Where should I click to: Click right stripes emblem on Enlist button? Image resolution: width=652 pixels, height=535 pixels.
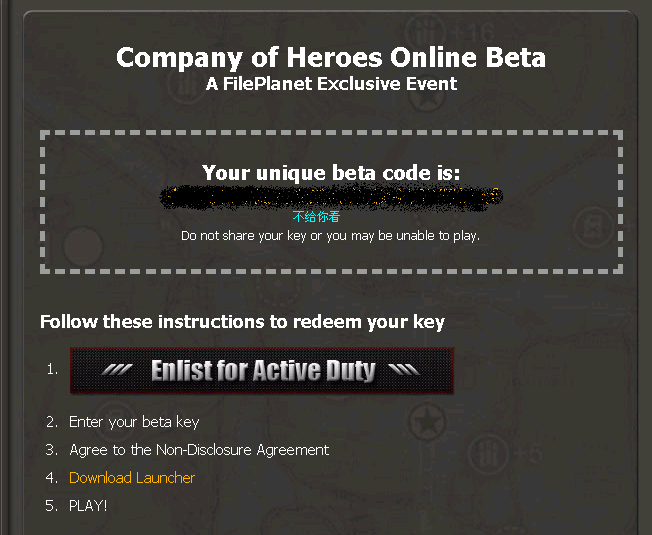tap(405, 371)
